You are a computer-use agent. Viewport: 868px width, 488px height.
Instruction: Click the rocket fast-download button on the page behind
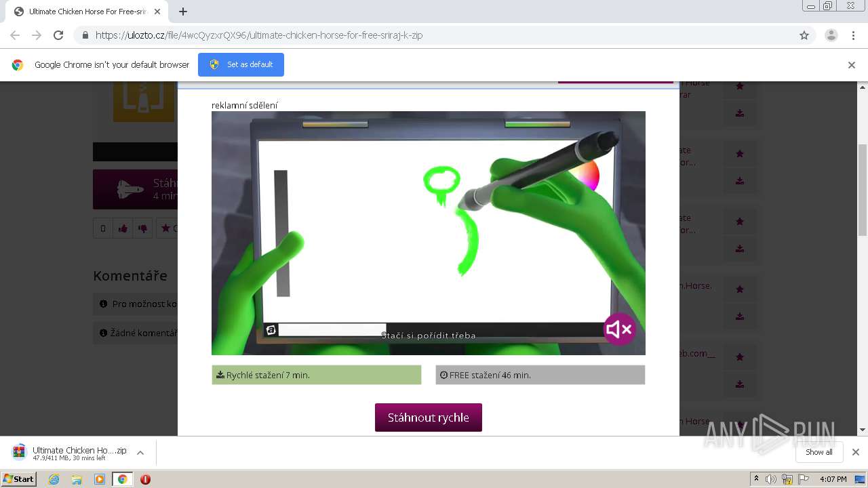click(x=135, y=189)
